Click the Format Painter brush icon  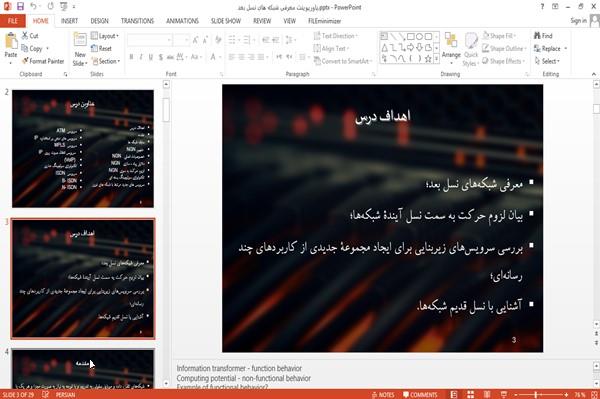[x=25, y=61]
